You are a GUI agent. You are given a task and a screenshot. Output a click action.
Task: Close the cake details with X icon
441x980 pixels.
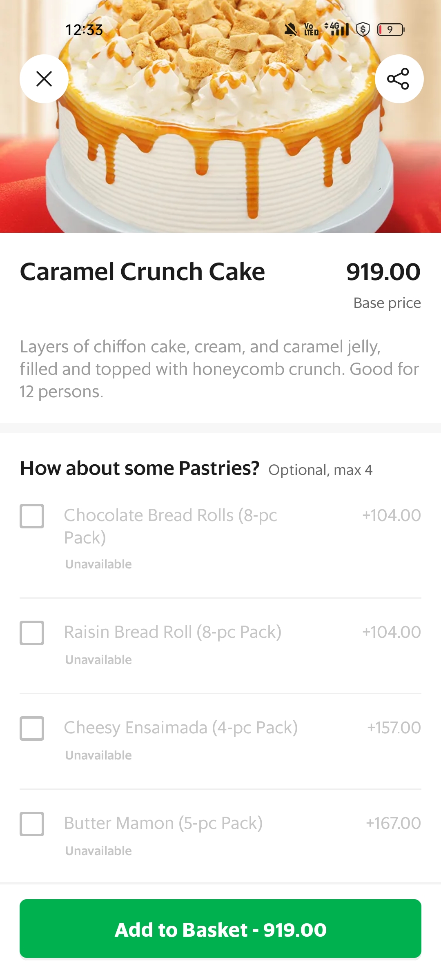click(x=44, y=79)
